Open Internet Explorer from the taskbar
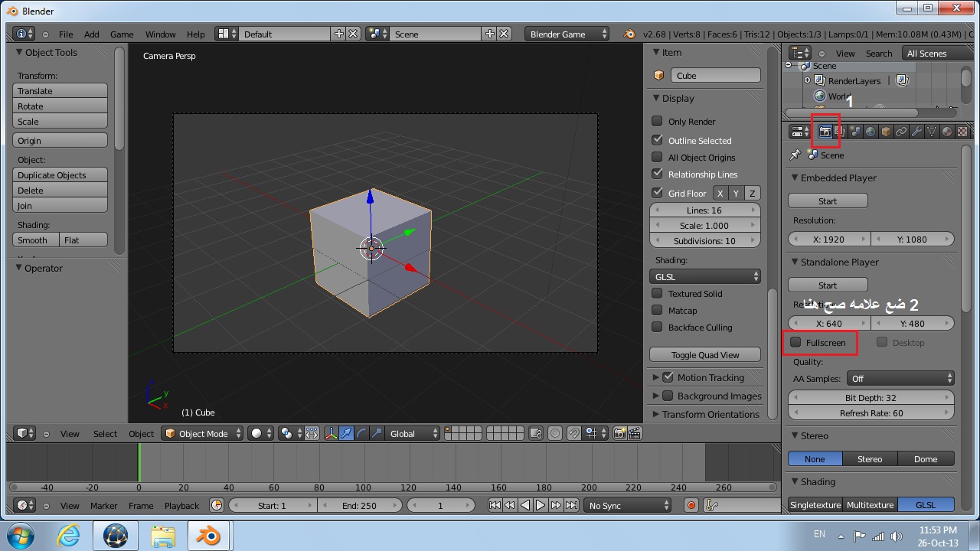Image resolution: width=980 pixels, height=551 pixels. [x=69, y=534]
